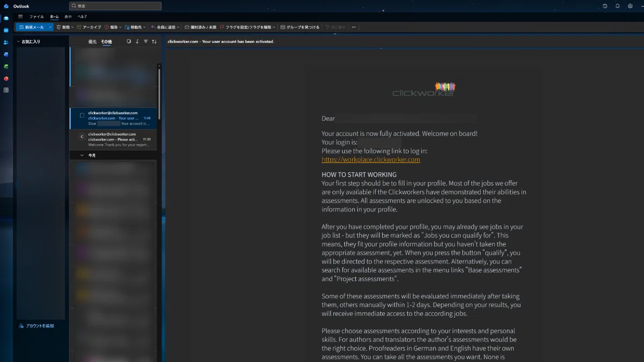Click 'Your account is now fully activated' line
The height and width of the screenshot is (362, 644).
[x=399, y=134]
